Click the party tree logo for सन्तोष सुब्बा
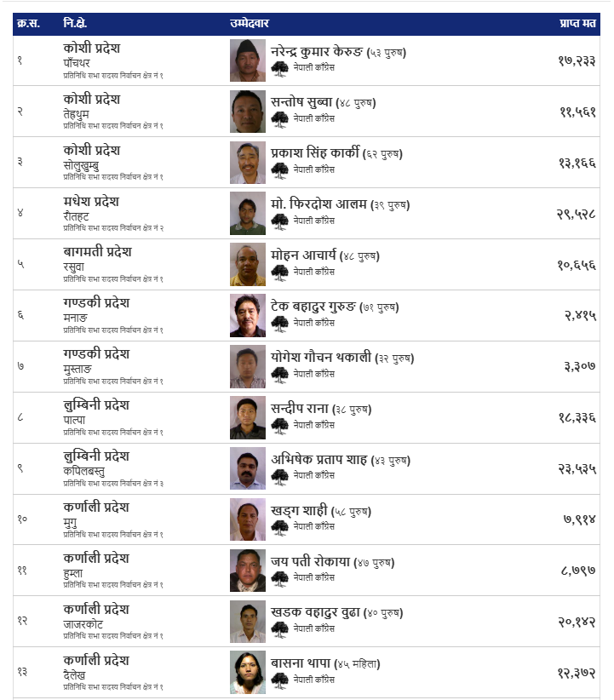 pos(280,119)
